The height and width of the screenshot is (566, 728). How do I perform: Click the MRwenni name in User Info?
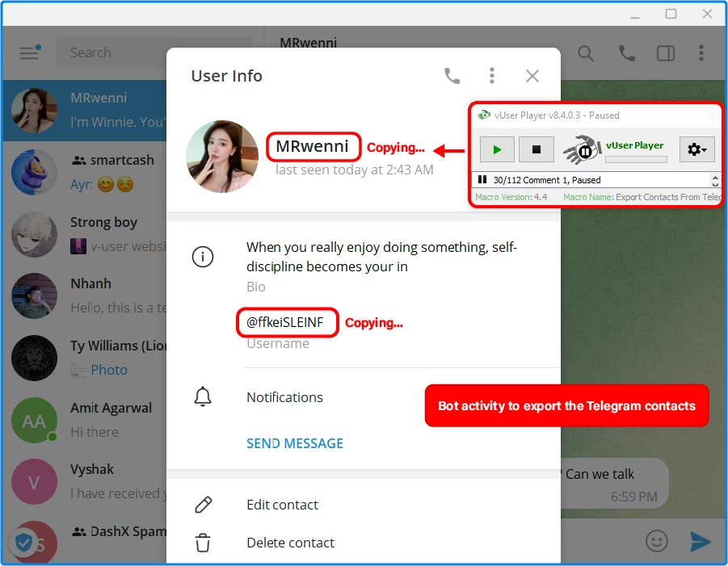313,146
